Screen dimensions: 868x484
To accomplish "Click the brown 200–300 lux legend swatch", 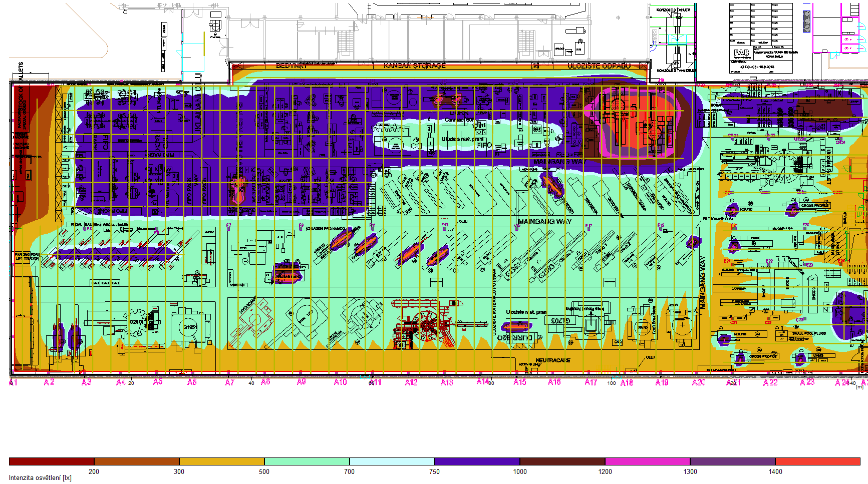I will pyautogui.click(x=137, y=461).
